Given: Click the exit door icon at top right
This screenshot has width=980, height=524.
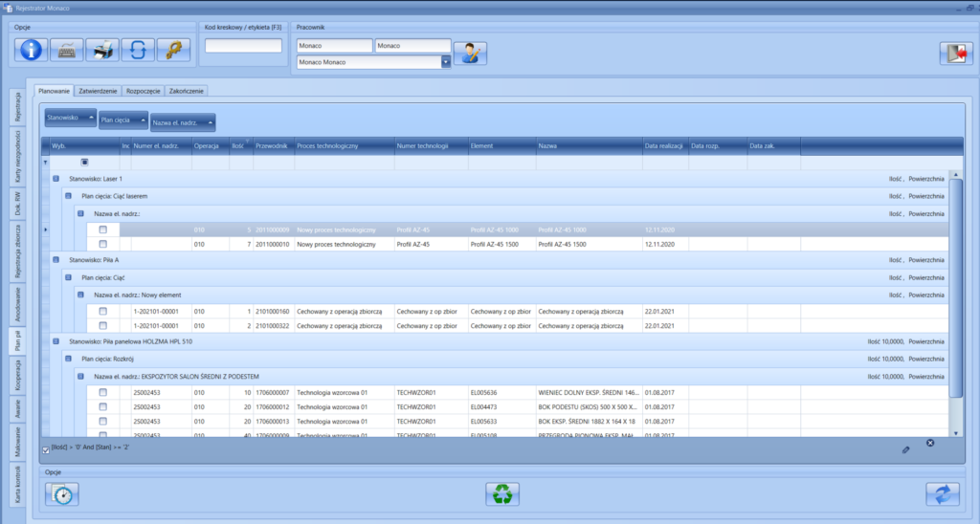Looking at the screenshot, I should pyautogui.click(x=955, y=54).
